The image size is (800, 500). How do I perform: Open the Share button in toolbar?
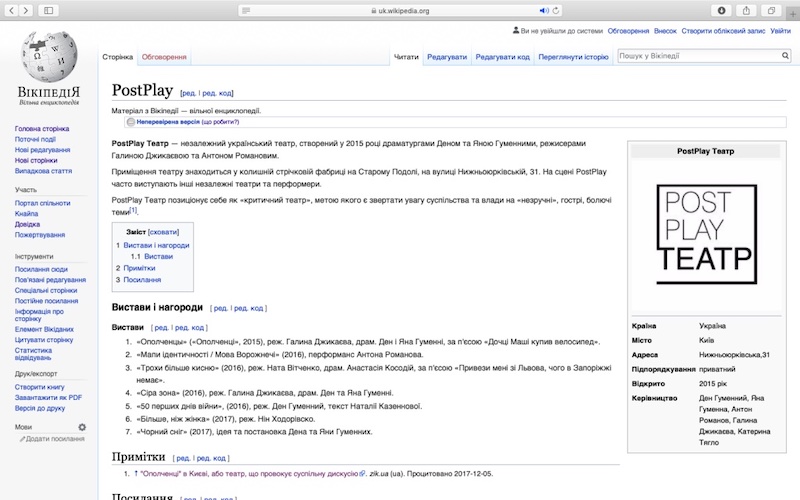point(746,10)
